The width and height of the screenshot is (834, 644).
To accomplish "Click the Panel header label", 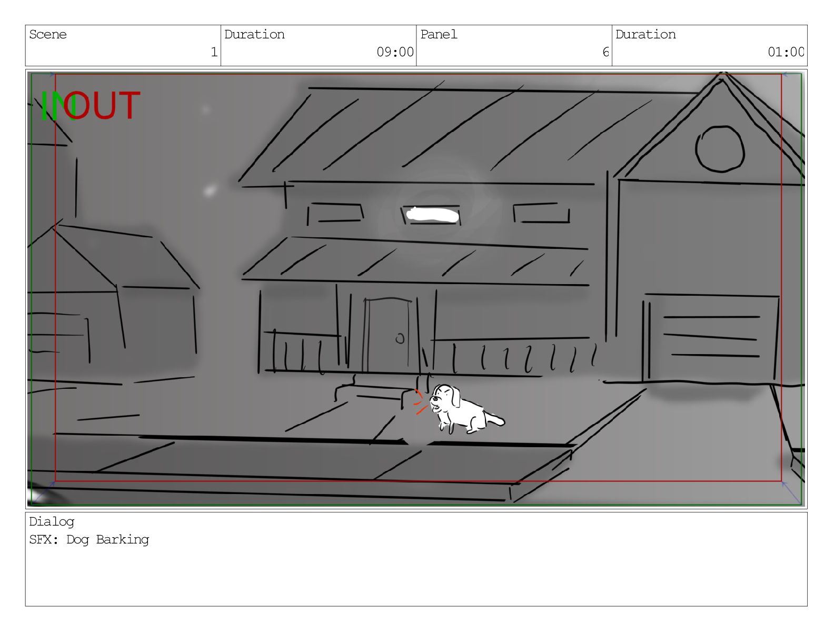I will click(x=439, y=35).
